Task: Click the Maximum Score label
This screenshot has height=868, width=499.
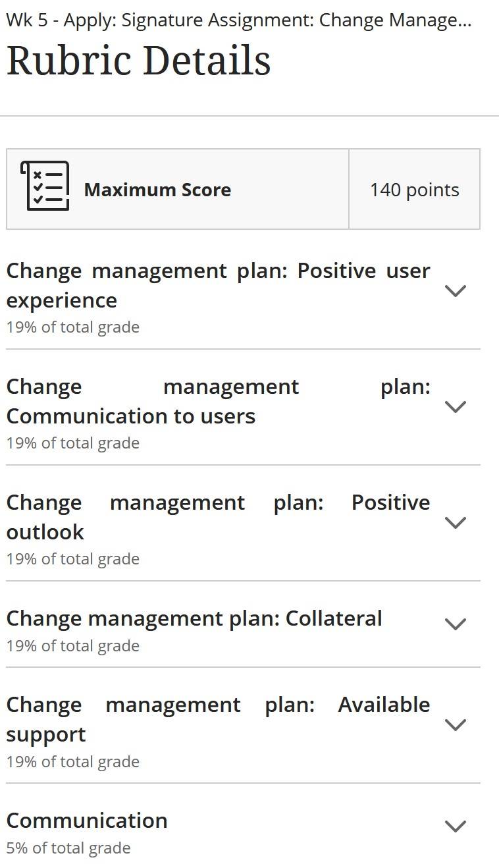Action: click(157, 190)
